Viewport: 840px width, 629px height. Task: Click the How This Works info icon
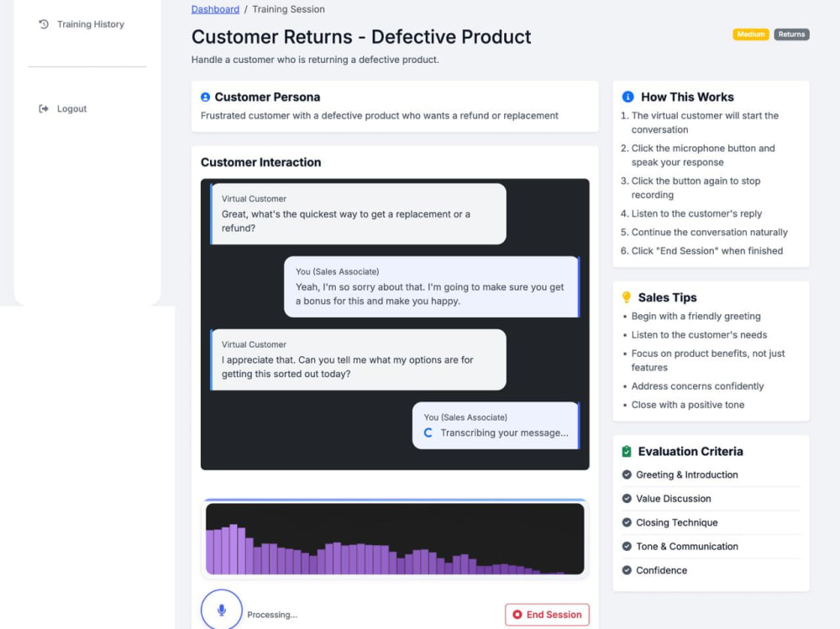[x=627, y=97]
